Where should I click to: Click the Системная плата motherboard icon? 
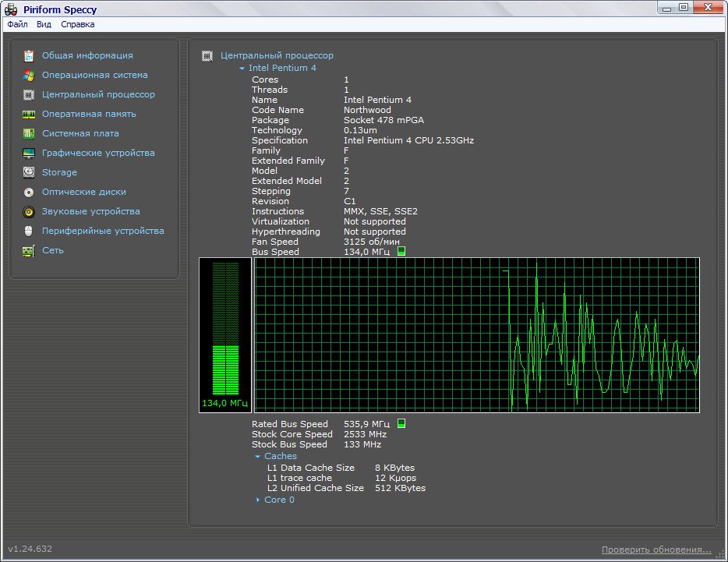(29, 134)
